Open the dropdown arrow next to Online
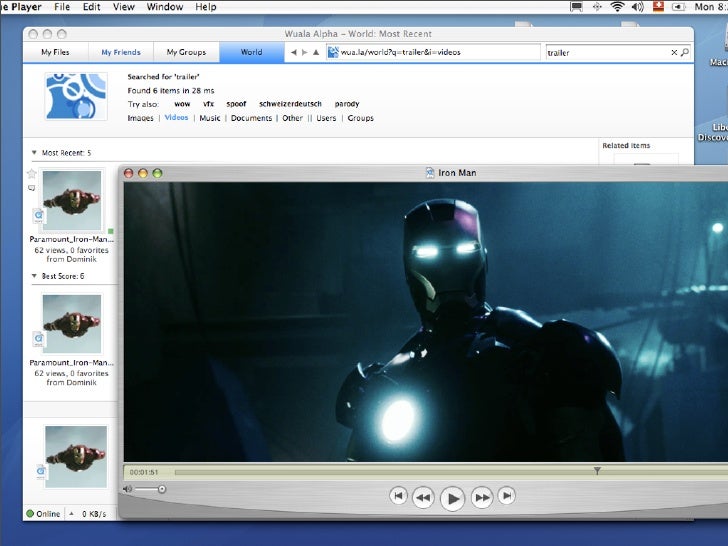 (71, 514)
